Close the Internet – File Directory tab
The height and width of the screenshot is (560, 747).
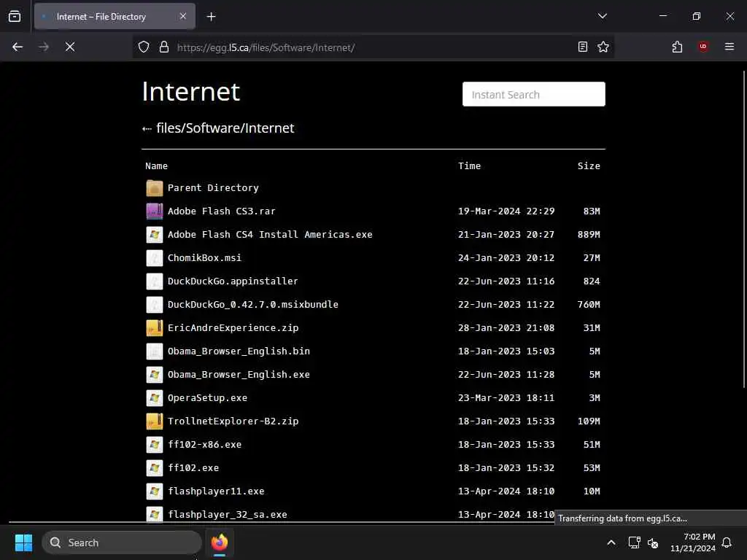pyautogui.click(x=183, y=16)
